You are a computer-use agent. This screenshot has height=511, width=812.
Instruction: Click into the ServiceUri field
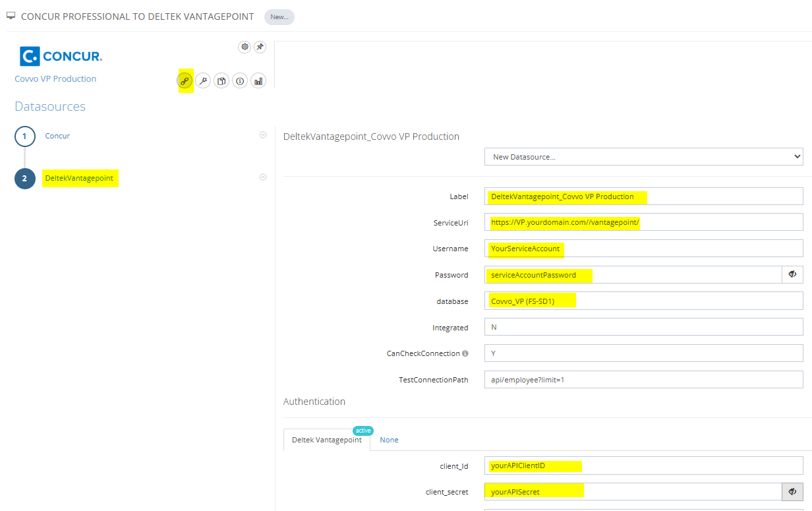[x=644, y=222]
